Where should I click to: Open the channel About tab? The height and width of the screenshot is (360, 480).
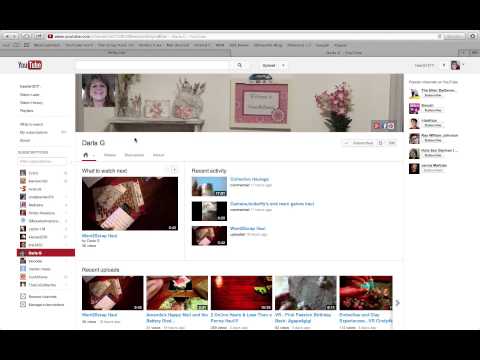point(158,155)
